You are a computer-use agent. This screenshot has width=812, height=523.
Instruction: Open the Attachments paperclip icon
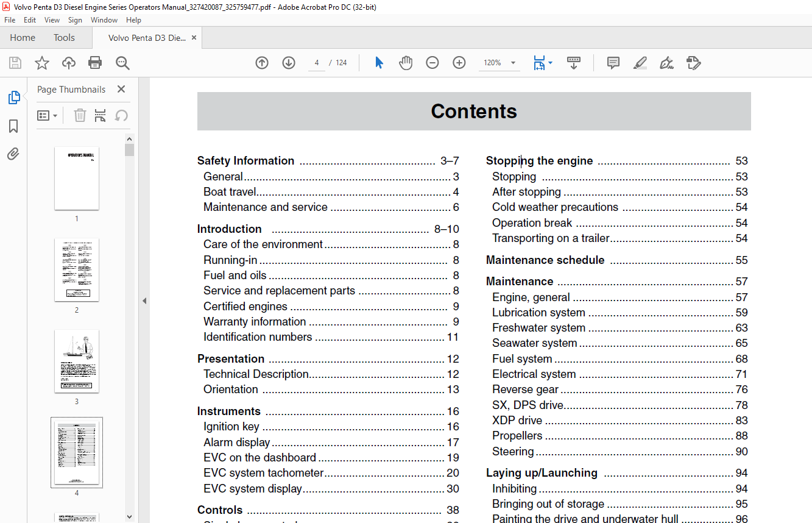point(13,154)
